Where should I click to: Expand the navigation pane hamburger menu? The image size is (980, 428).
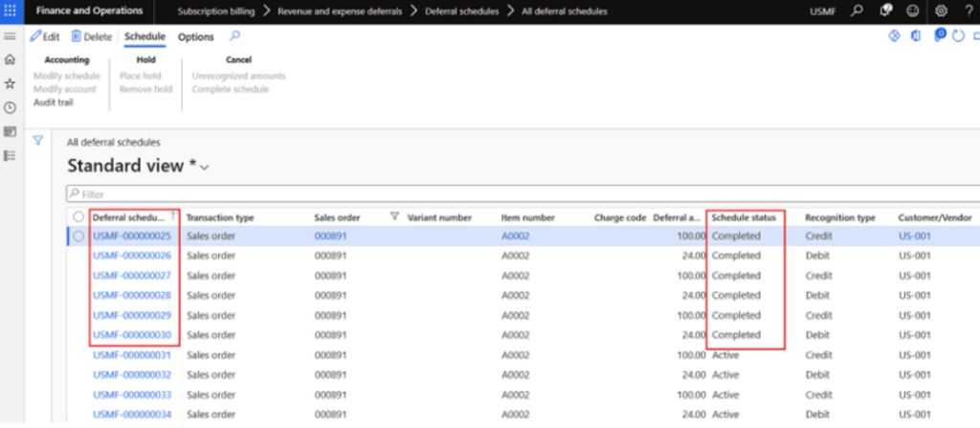coord(11,36)
